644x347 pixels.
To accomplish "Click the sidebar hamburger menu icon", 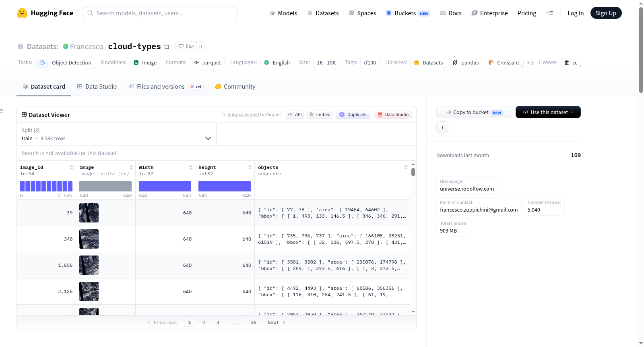I will pyautogui.click(x=2, y=111).
